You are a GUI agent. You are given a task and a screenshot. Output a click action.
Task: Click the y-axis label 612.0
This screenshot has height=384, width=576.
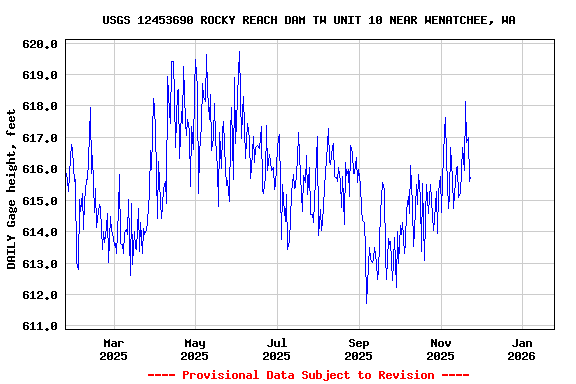(x=40, y=295)
